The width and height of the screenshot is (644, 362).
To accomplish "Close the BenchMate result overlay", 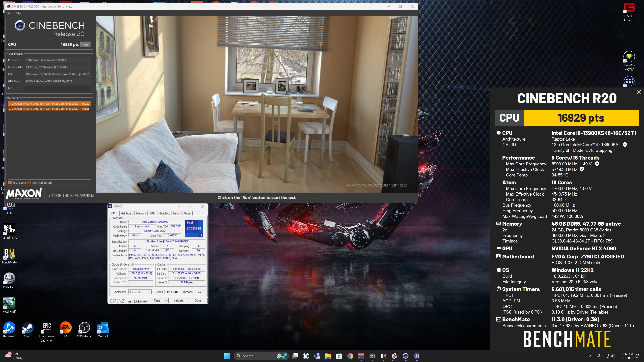I will point(639,92).
